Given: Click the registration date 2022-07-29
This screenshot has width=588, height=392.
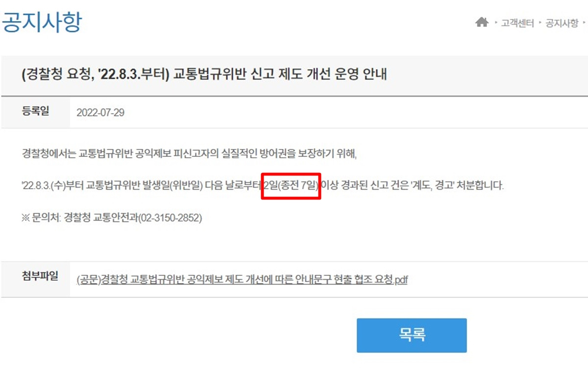Looking at the screenshot, I should (x=100, y=112).
